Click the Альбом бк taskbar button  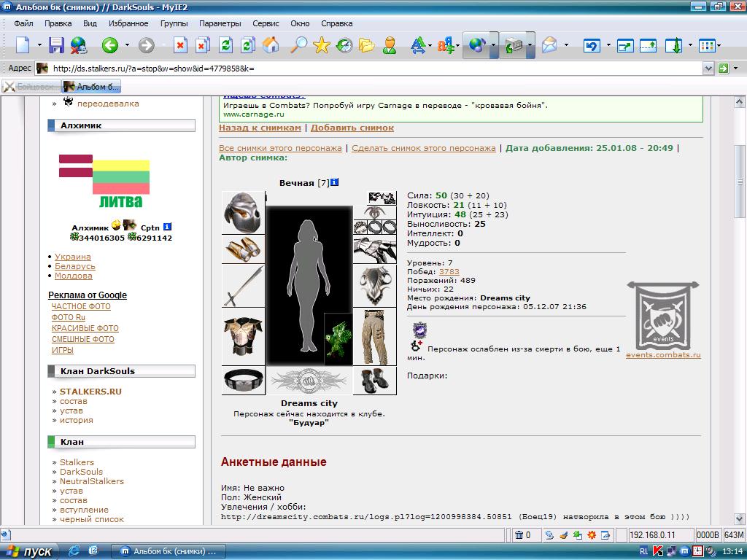168,551
